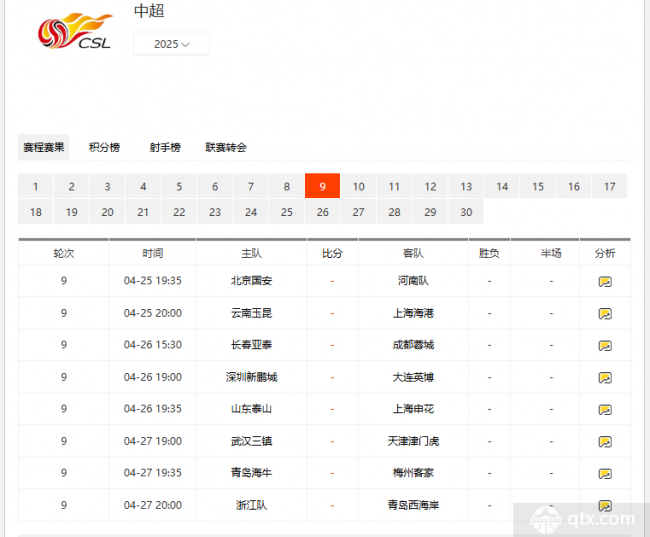Click away team 天津津门虎
Image resolution: width=650 pixels, height=537 pixels.
click(413, 441)
